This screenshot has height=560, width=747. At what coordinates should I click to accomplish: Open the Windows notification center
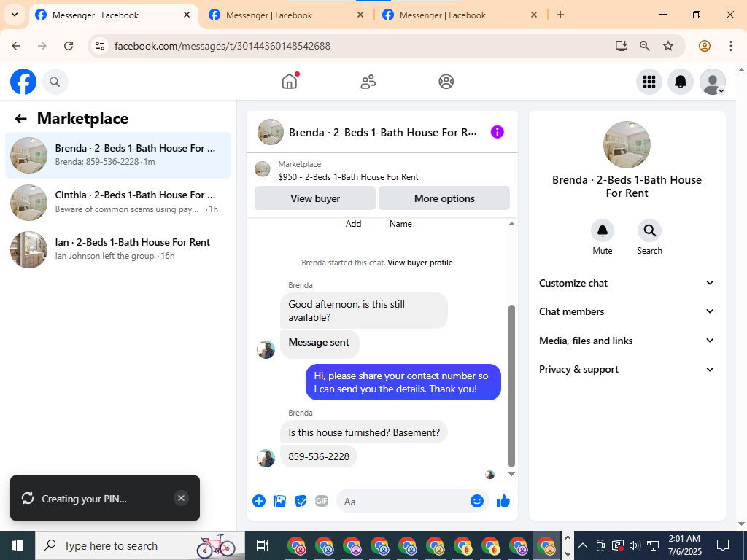(723, 545)
